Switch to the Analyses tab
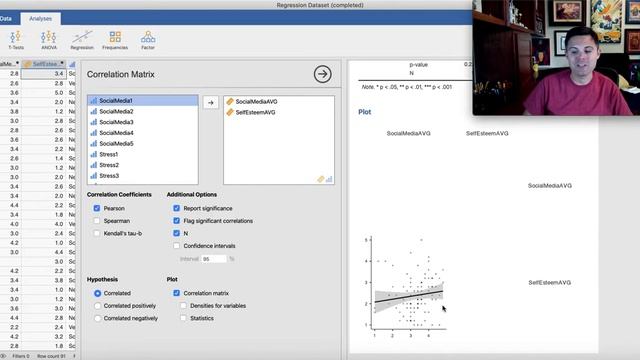 point(40,19)
